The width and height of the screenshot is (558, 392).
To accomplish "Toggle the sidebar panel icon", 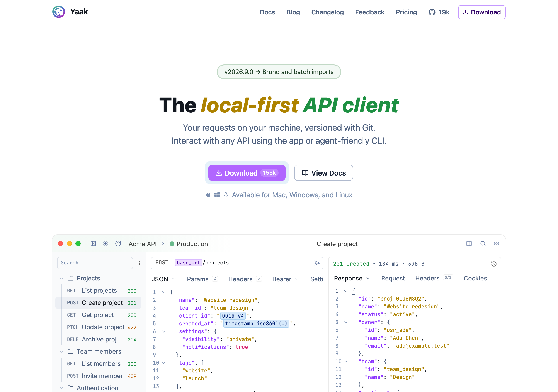I will 93,243.
